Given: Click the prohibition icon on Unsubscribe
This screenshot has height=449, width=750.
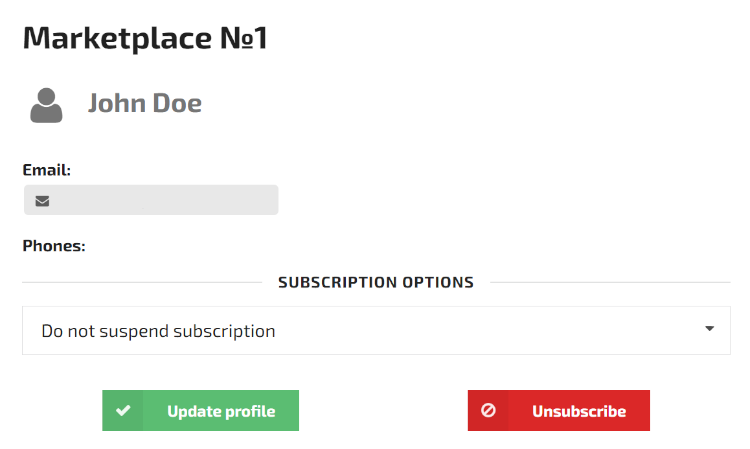Looking at the screenshot, I should [x=488, y=410].
